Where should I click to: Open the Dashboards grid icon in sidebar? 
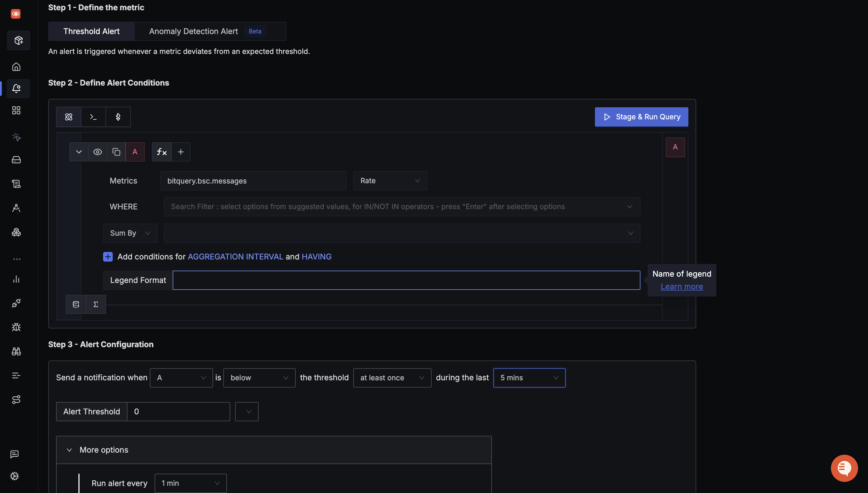(x=16, y=110)
